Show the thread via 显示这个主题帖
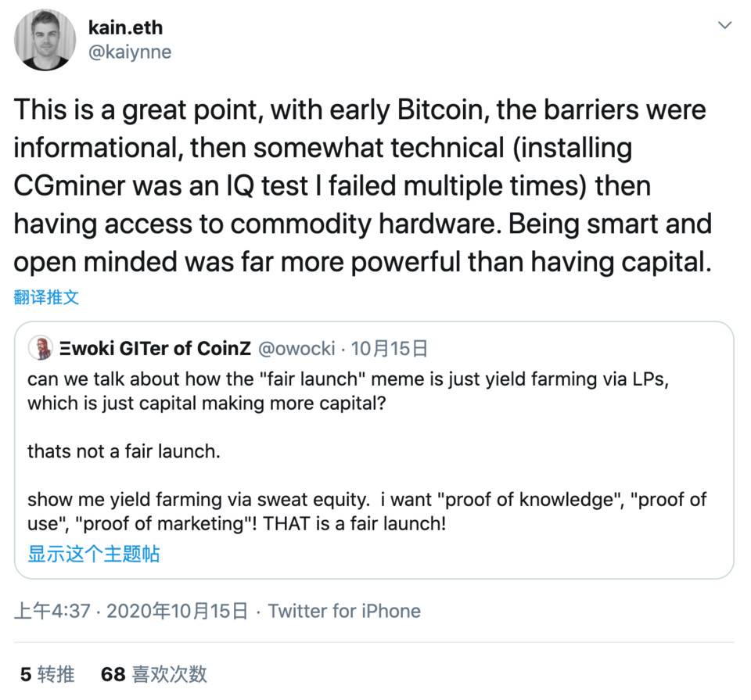751x700 pixels. pos(94,554)
